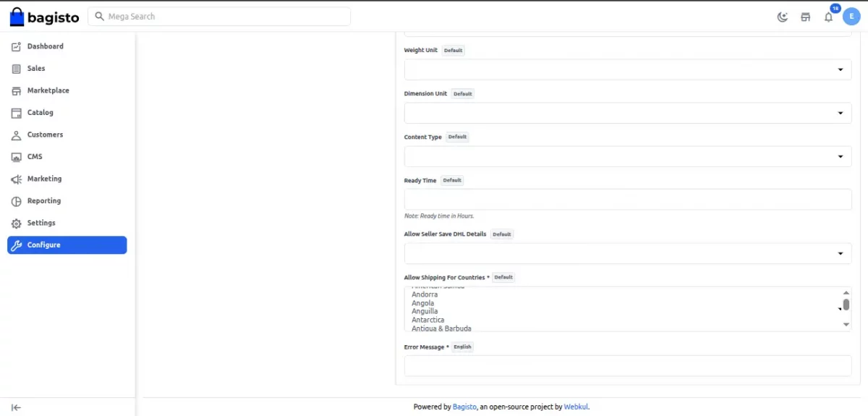The image size is (868, 416).
Task: Click Default badge beside Ready Time
Action: pos(452,180)
